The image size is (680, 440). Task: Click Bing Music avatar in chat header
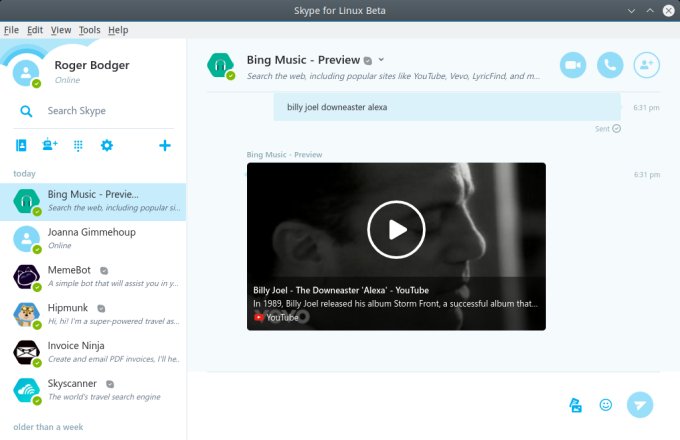tap(221, 65)
